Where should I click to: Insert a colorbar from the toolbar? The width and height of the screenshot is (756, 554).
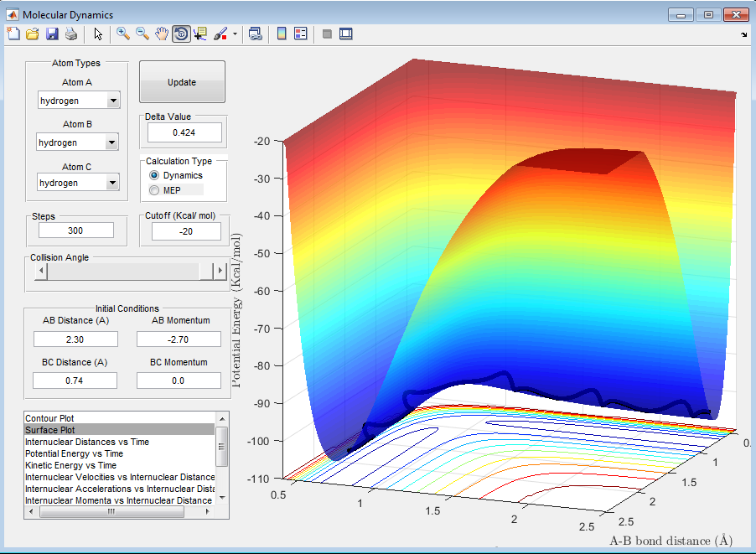coord(282,34)
